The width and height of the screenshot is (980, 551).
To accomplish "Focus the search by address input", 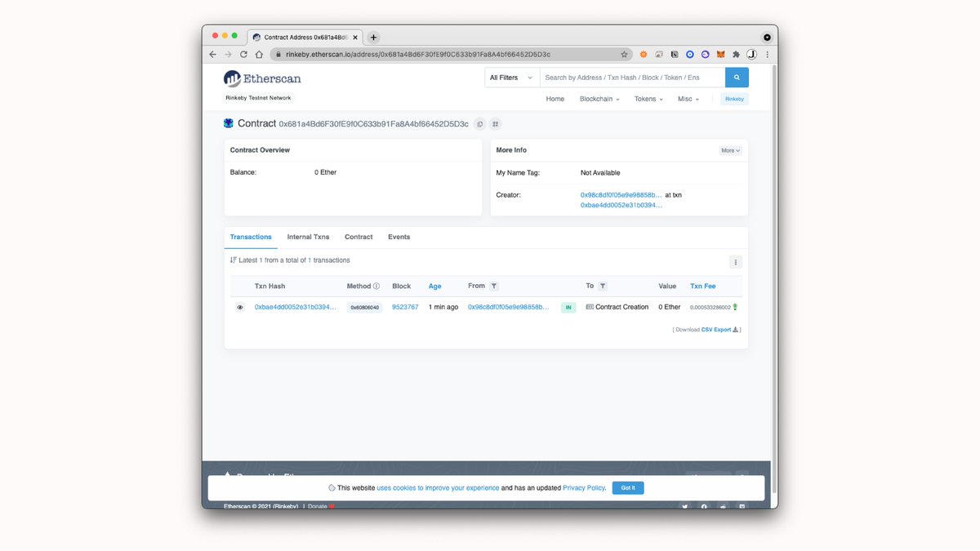I will (632, 78).
